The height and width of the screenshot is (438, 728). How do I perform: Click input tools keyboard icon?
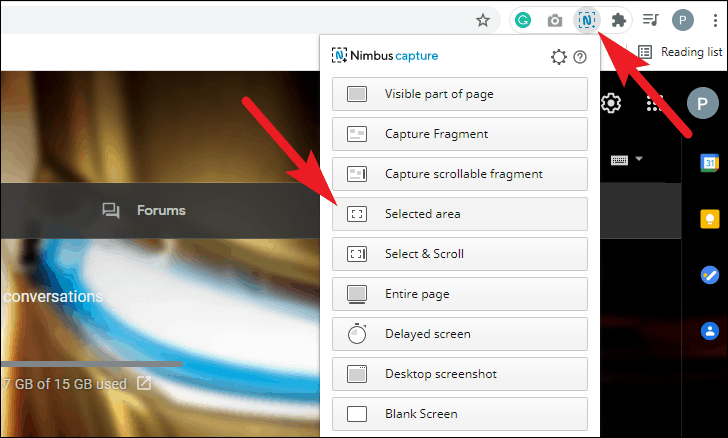pyautogui.click(x=619, y=160)
